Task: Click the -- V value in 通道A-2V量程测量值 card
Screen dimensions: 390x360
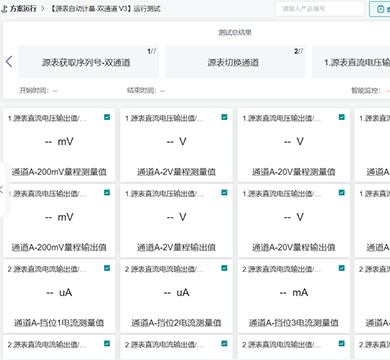Action: 176,142
